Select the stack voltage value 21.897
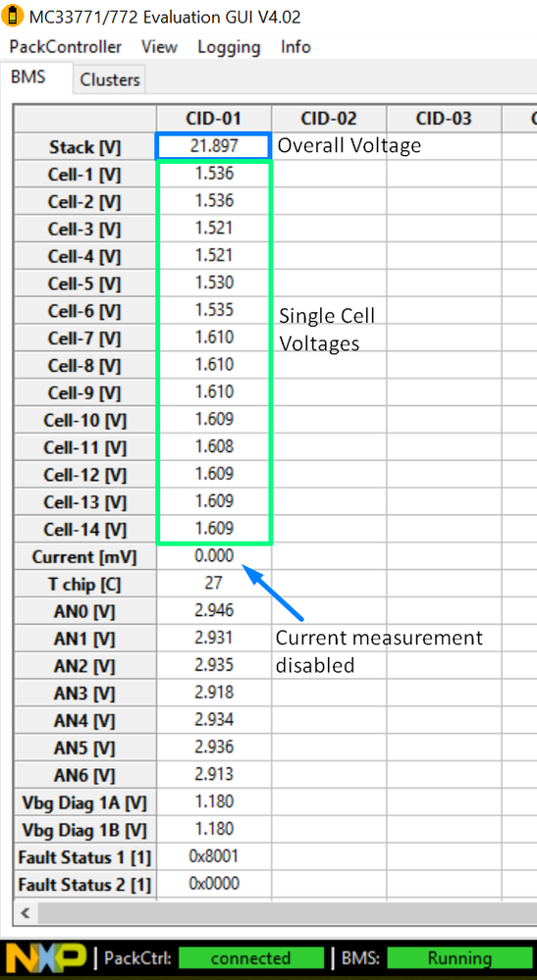Screen dimensions: 537x980 click(214, 146)
